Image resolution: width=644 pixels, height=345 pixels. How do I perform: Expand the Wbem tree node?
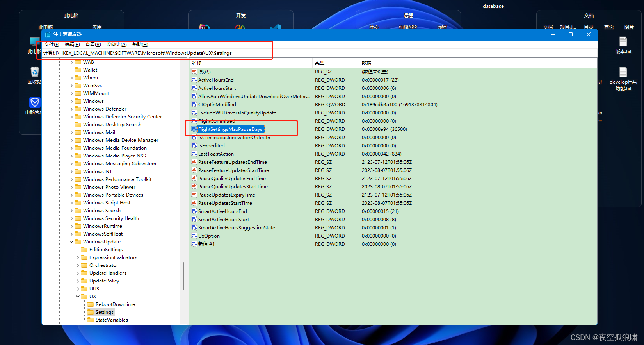pos(71,77)
